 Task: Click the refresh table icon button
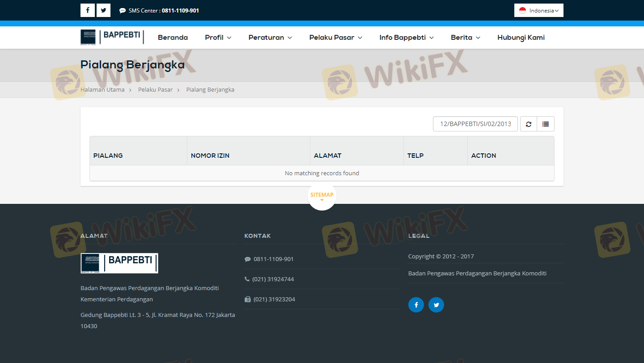click(528, 124)
